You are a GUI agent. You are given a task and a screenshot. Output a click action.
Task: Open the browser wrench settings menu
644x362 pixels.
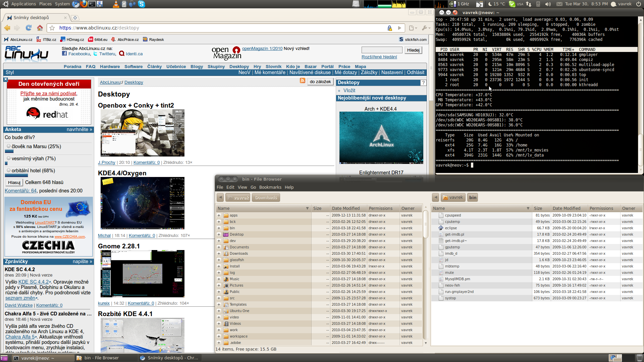tap(426, 28)
